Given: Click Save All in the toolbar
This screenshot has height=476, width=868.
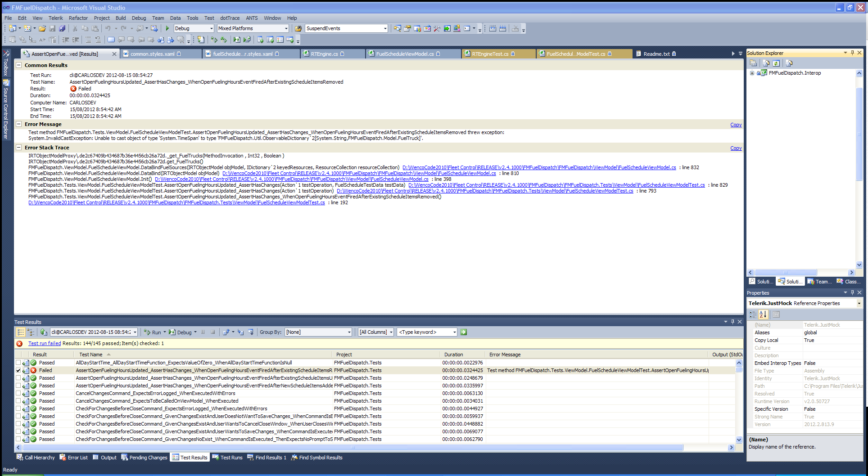Looking at the screenshot, I should click(62, 28).
